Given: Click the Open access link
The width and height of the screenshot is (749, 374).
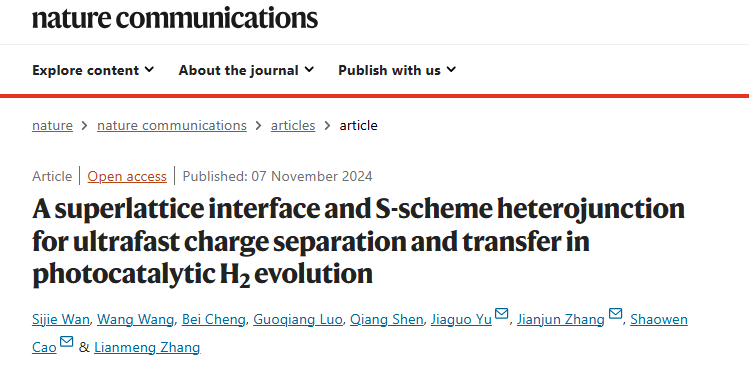Looking at the screenshot, I should click(127, 176).
